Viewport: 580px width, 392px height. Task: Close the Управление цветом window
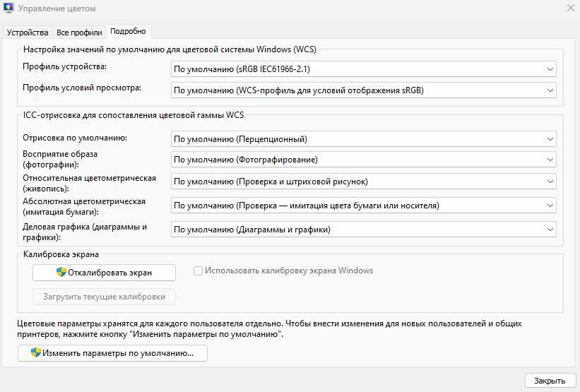(x=569, y=8)
